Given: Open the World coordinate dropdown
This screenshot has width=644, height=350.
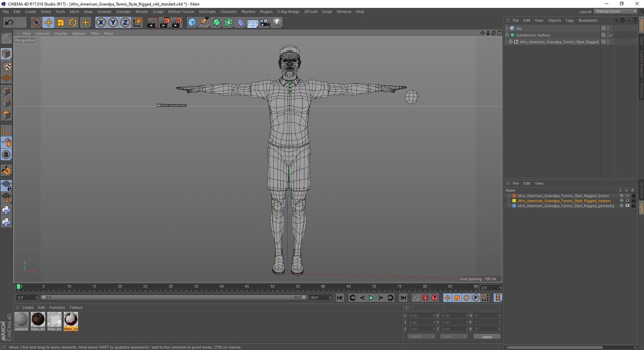Looking at the screenshot, I should pos(421,337).
